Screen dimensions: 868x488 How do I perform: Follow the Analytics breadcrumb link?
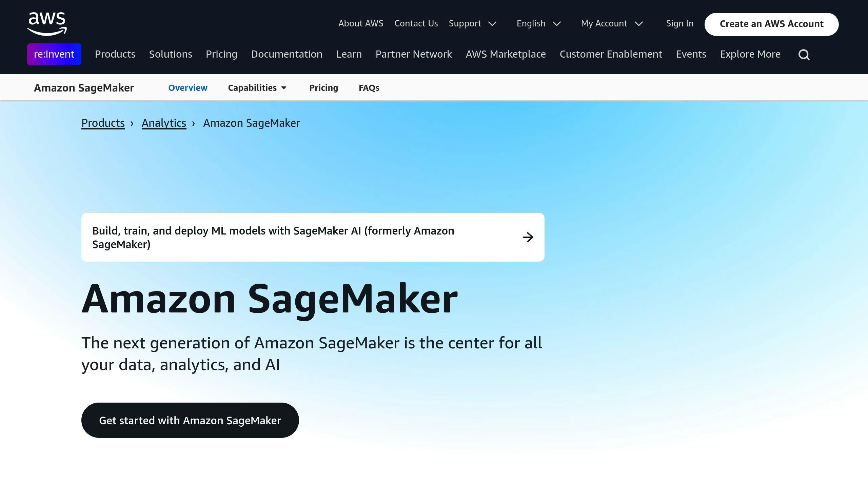[x=164, y=123]
